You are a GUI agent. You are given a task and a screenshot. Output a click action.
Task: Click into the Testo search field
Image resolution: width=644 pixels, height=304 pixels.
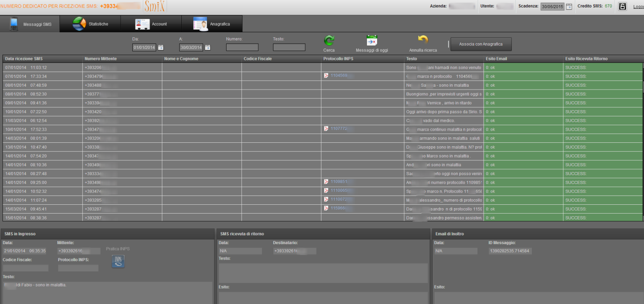(289, 47)
